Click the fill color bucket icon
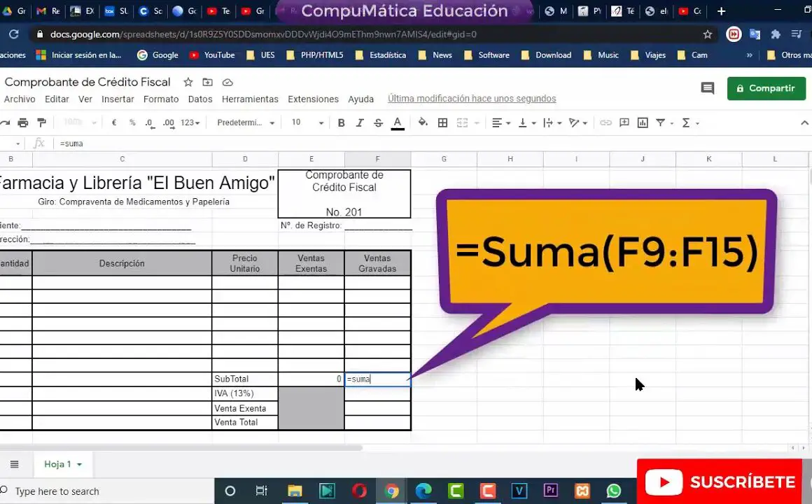 point(423,122)
